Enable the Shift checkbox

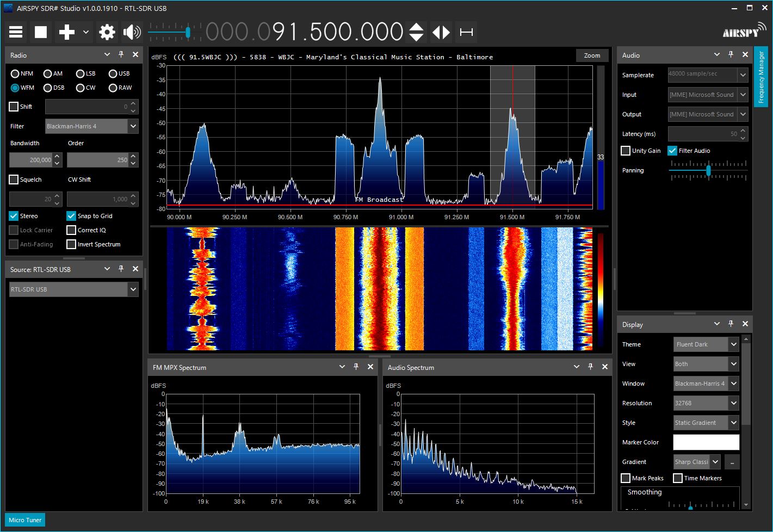[14, 107]
